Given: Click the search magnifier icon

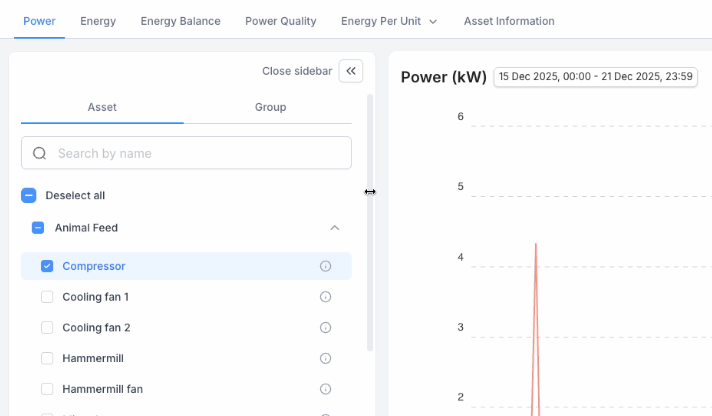Looking at the screenshot, I should pos(40,153).
